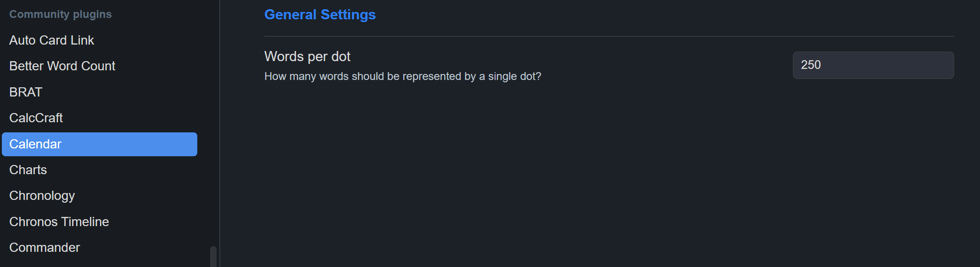
Task: Open the BRAT plugin settings
Action: 26,92
